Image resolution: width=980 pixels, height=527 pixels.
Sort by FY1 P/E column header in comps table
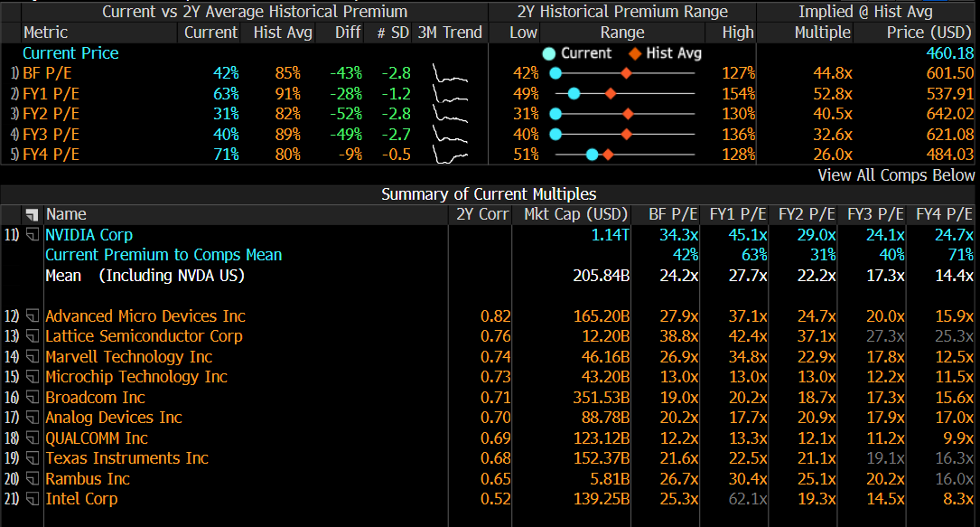(738, 214)
